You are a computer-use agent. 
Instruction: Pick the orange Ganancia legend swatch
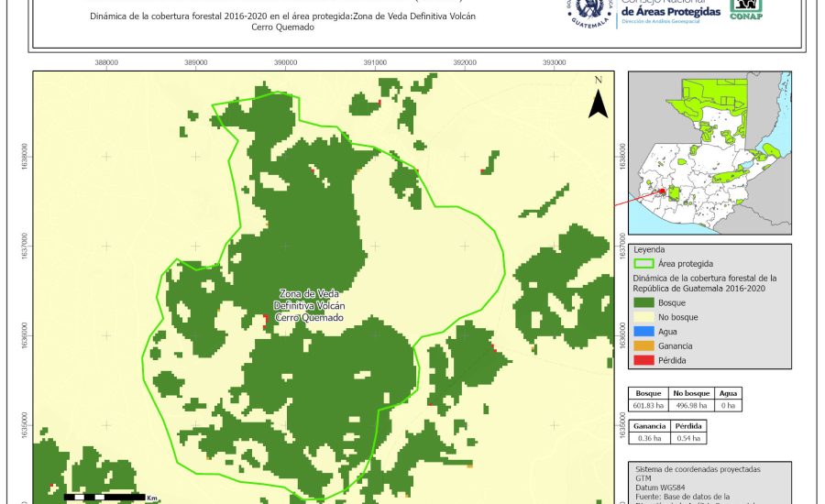(x=644, y=345)
